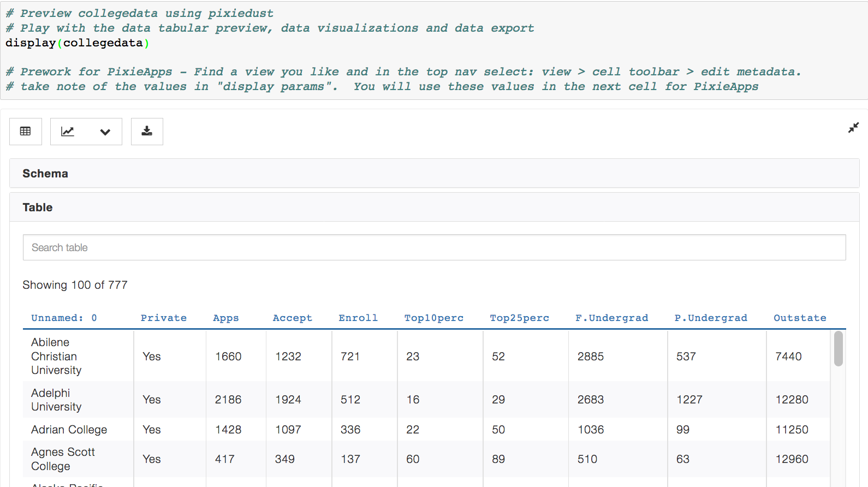Click Private value Yes in Adrian College row
This screenshot has width=868, height=487.
coord(152,430)
